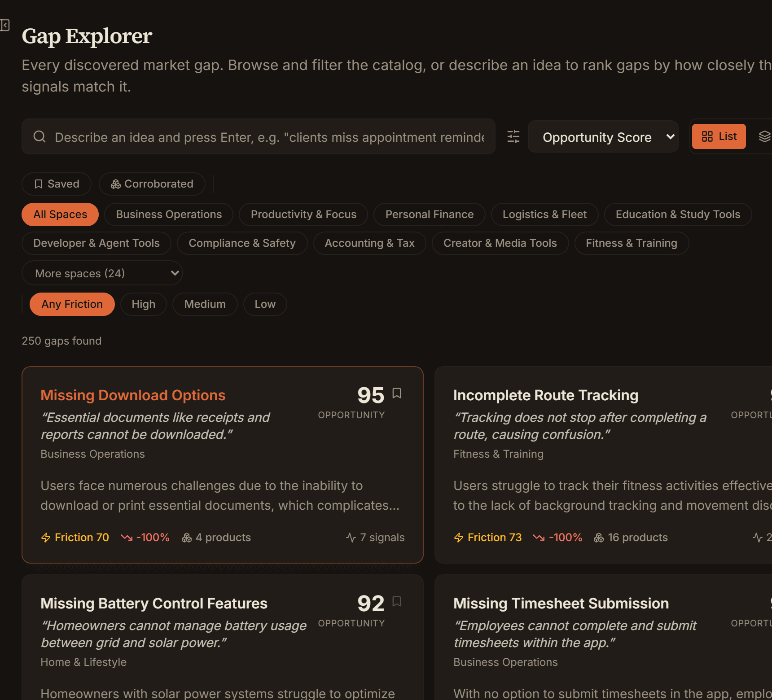Click 'Business Operations' label under Missing Timesheet Submission

[505, 662]
